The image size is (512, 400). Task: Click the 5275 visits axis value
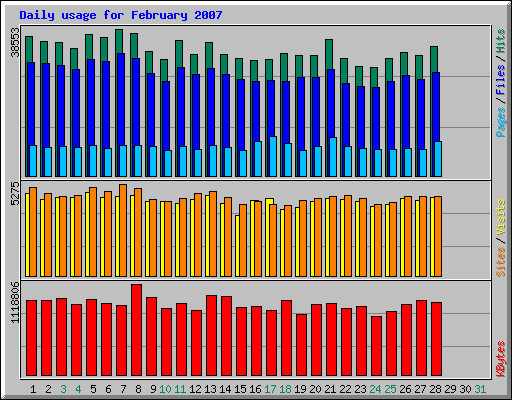coord(15,194)
